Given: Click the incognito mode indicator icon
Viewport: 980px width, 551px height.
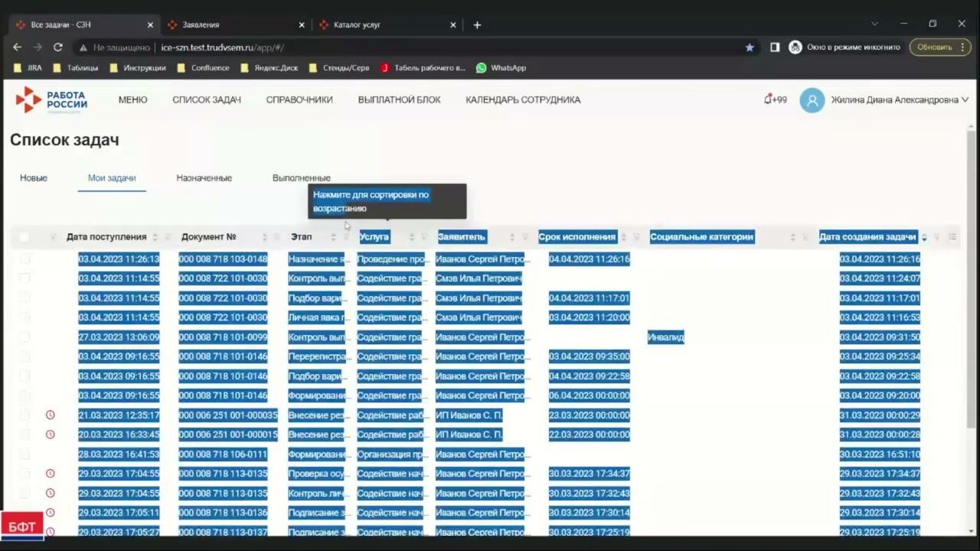Looking at the screenshot, I should (x=795, y=47).
